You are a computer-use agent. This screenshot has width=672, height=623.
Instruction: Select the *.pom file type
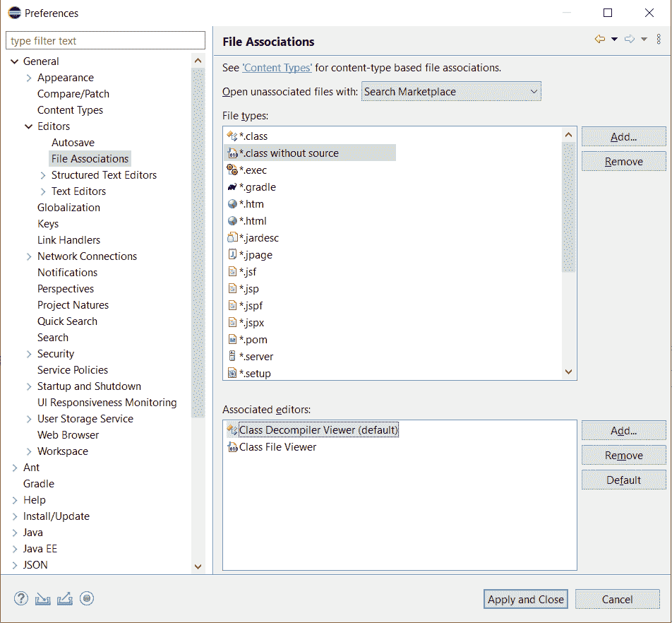pos(253,340)
